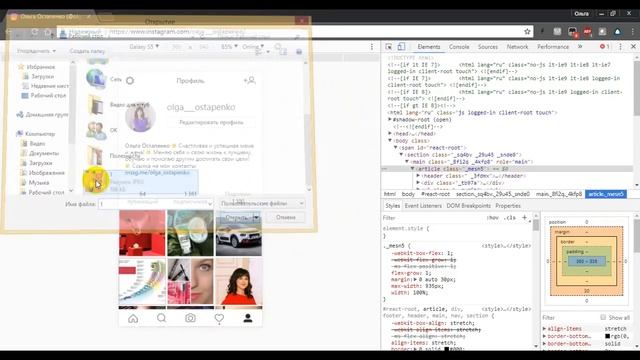
Task: Add new style rule with plus icon
Action: [524, 218]
